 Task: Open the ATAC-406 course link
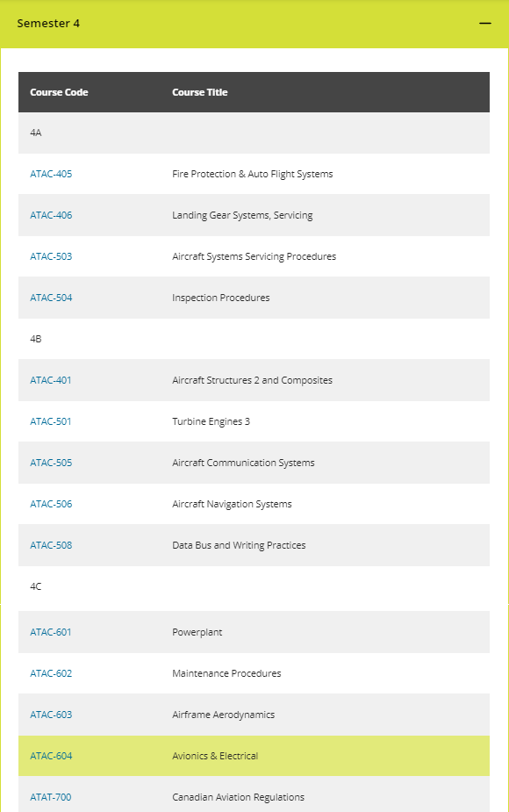pyautogui.click(x=51, y=215)
